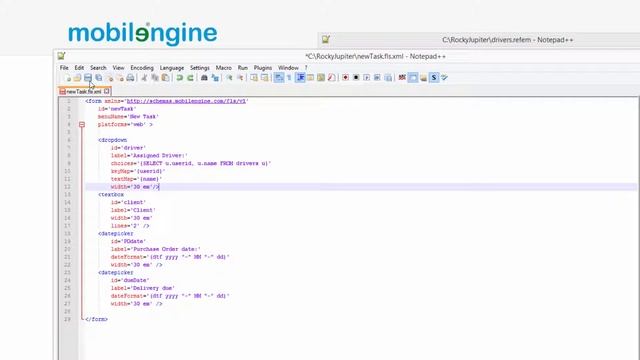The width and height of the screenshot is (640, 360).
Task: Save the current file via toolbar
Action: click(x=88, y=78)
